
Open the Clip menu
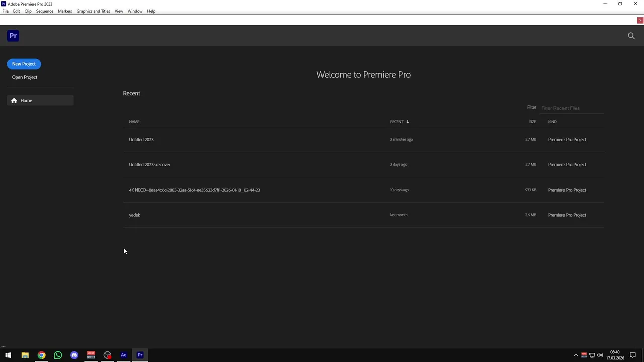(x=28, y=11)
